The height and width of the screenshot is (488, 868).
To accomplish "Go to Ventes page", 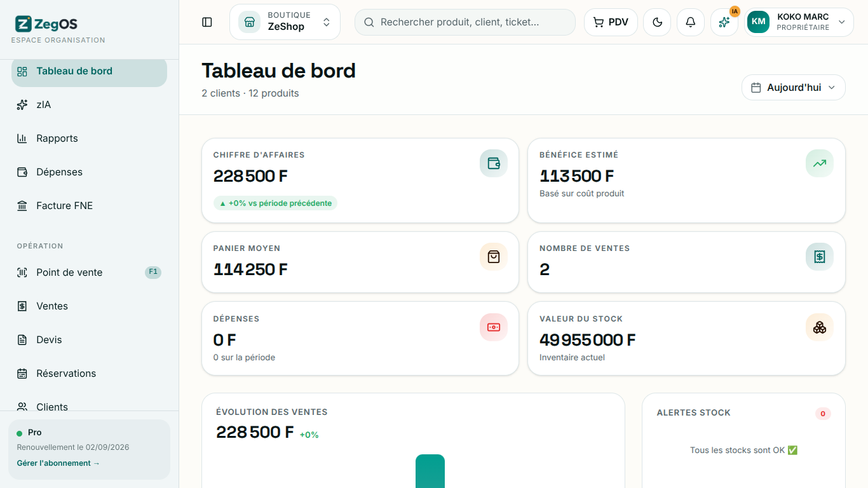I will coord(89,306).
